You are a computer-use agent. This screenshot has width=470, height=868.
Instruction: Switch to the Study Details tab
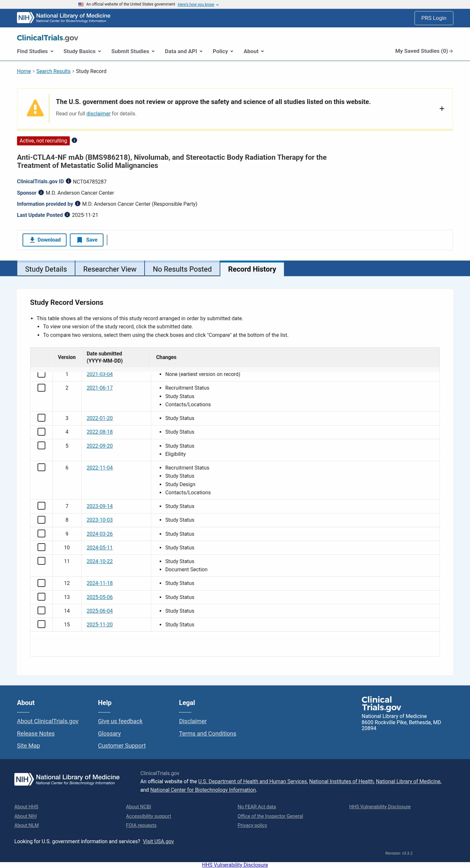coord(46,269)
